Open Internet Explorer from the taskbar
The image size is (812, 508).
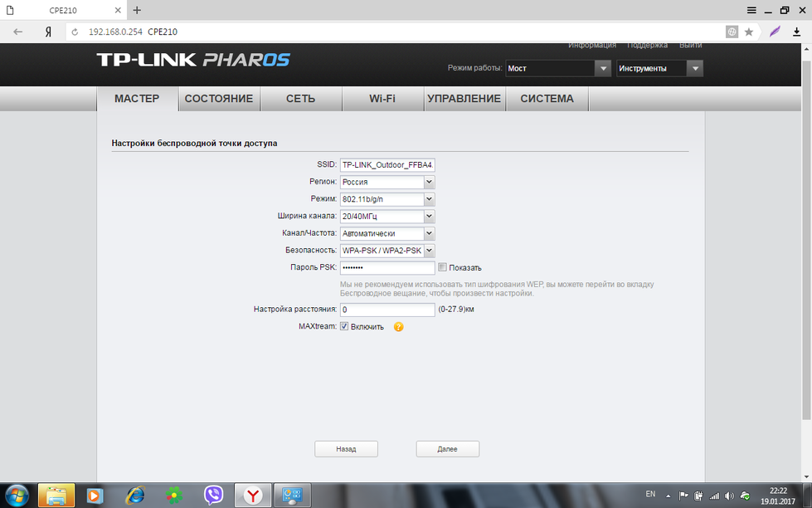pyautogui.click(x=134, y=495)
